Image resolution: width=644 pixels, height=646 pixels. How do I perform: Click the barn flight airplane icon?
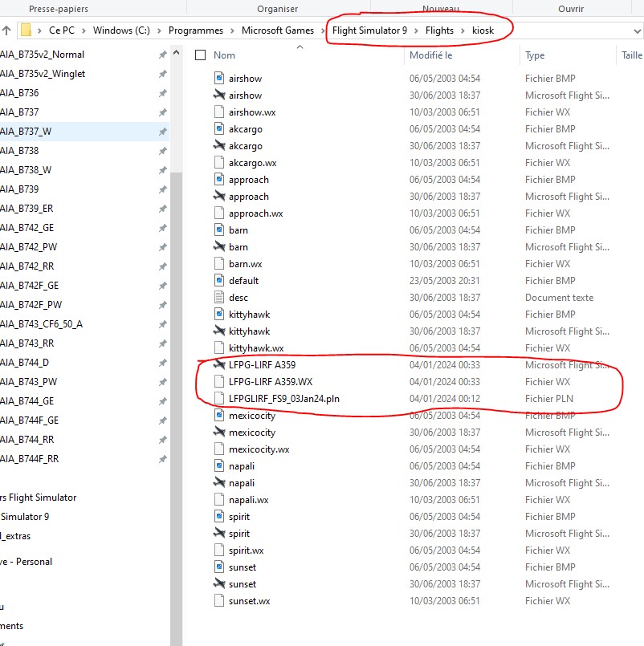(219, 246)
